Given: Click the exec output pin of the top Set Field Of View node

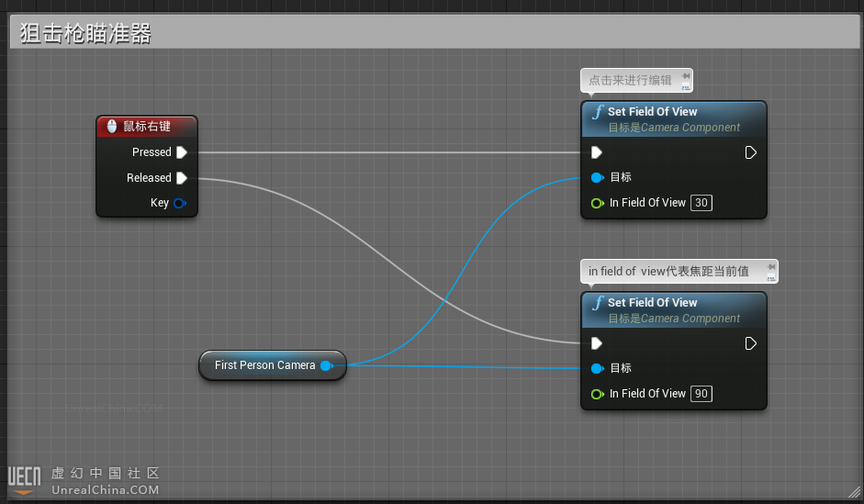Looking at the screenshot, I should click(x=750, y=152).
